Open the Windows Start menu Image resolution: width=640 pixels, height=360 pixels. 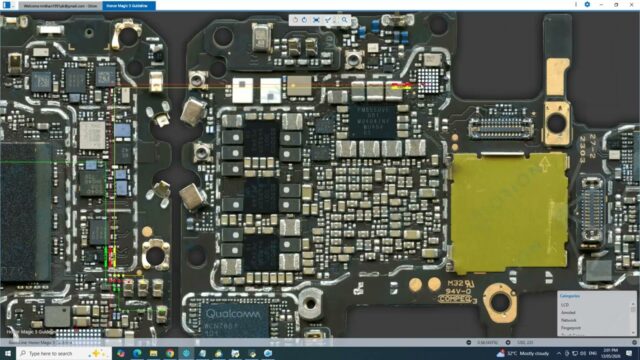point(8,353)
